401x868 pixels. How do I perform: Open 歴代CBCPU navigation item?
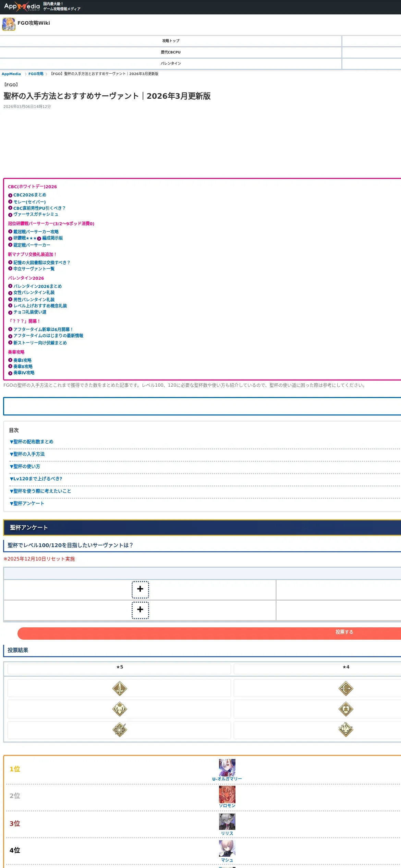coord(171,52)
